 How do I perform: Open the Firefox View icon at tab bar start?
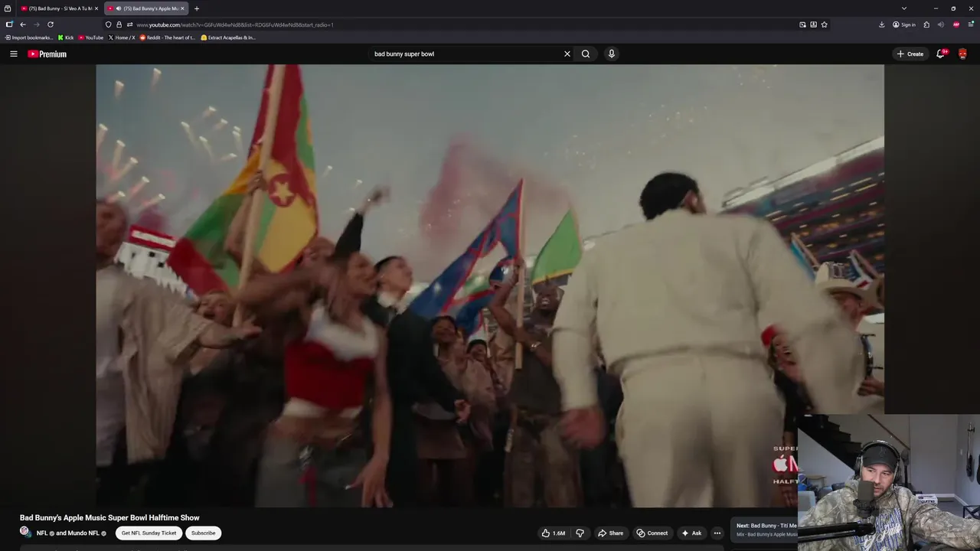point(8,8)
